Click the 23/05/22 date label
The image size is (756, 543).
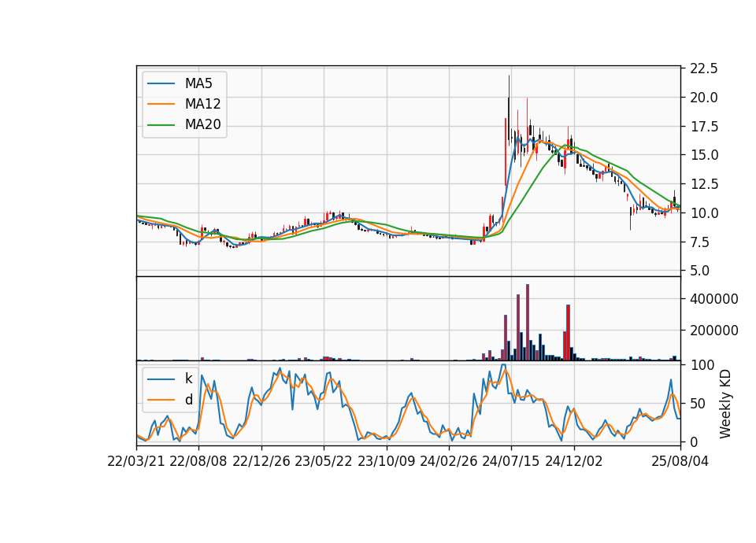(x=324, y=461)
